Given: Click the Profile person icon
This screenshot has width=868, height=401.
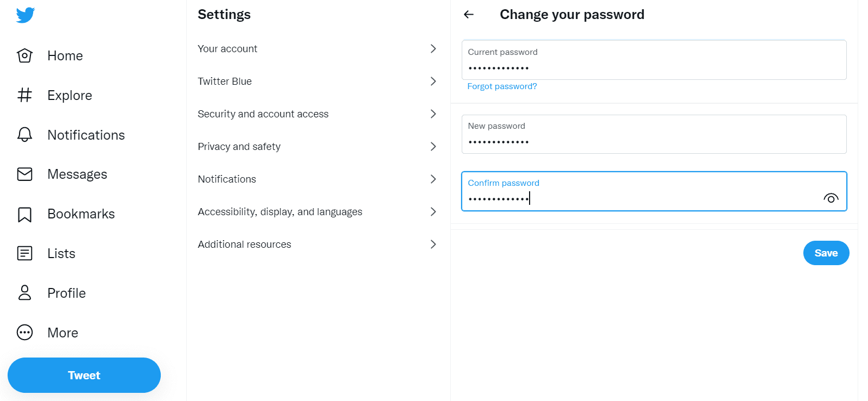Looking at the screenshot, I should click(x=24, y=293).
